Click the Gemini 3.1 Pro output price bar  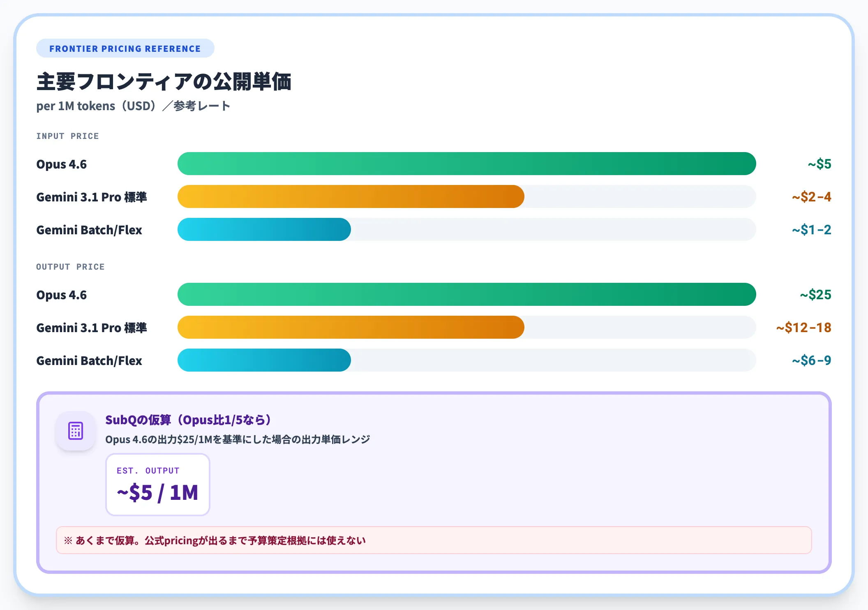point(351,327)
